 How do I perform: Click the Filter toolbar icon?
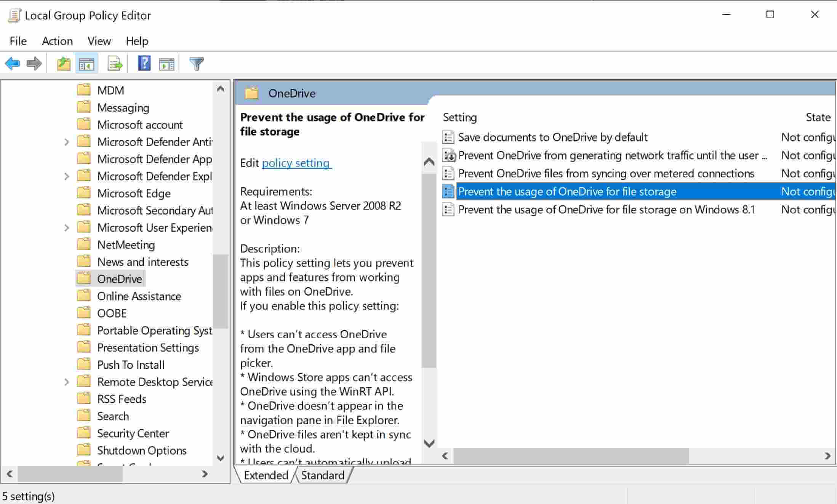[197, 63]
